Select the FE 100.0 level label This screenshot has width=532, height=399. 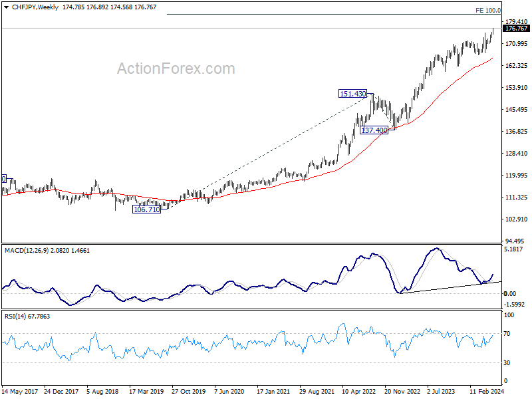pyautogui.click(x=488, y=11)
